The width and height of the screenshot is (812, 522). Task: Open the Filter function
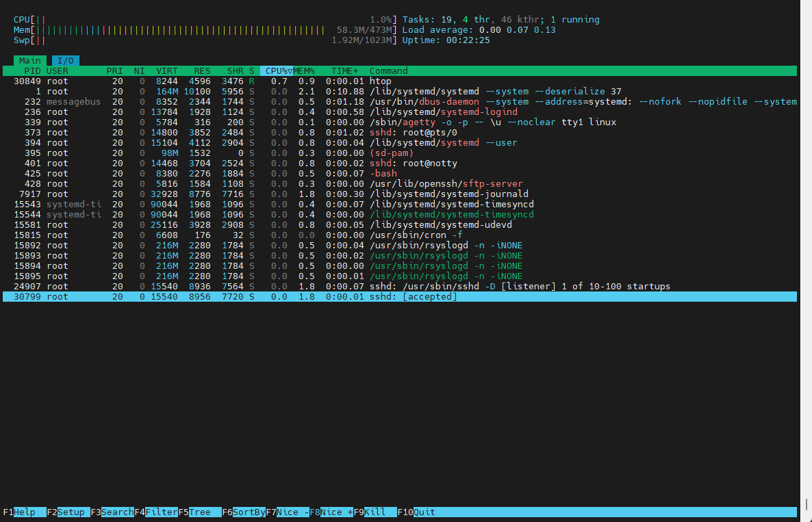156,512
